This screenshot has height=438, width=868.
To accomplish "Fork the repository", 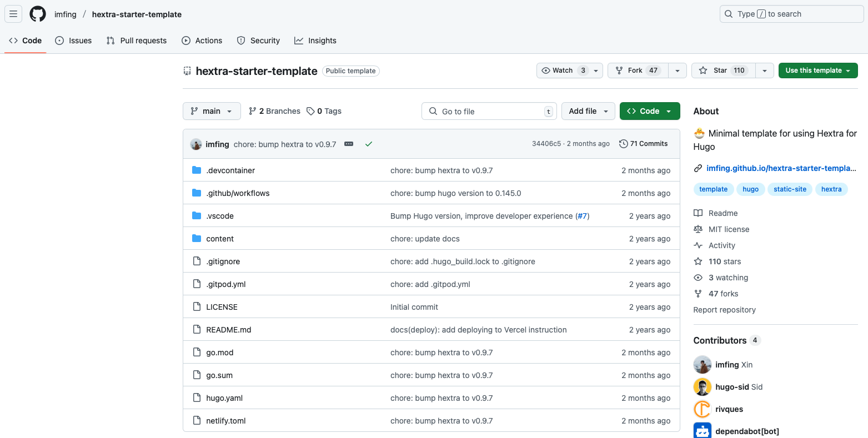I will coord(638,71).
